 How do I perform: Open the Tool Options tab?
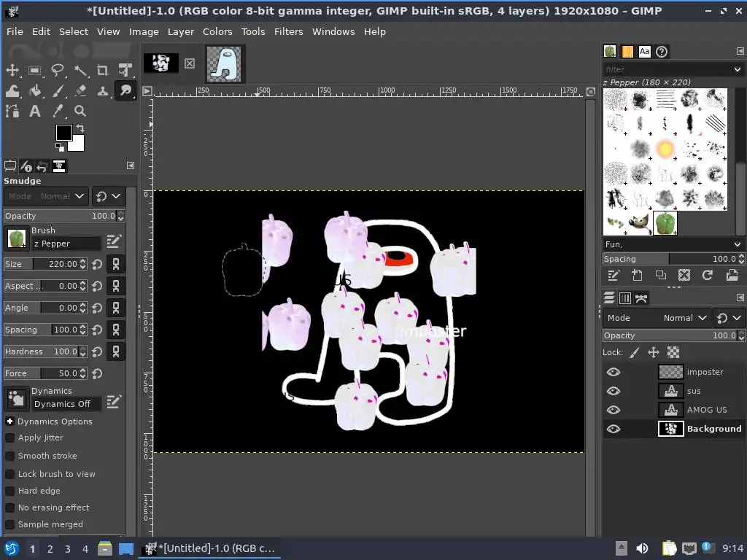[x=10, y=166]
